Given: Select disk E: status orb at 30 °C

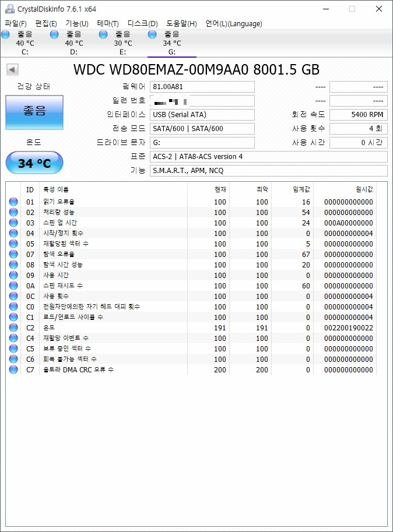Looking at the screenshot, I should click(x=103, y=34).
